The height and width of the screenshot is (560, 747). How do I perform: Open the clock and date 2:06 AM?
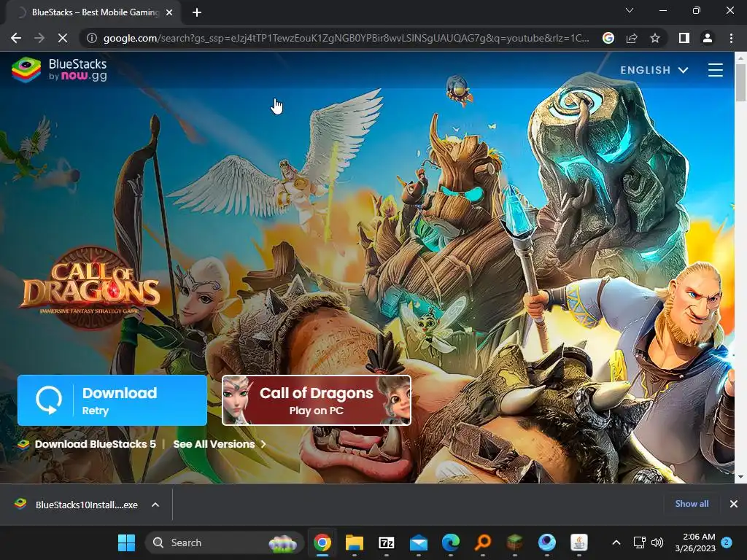[x=695, y=542]
